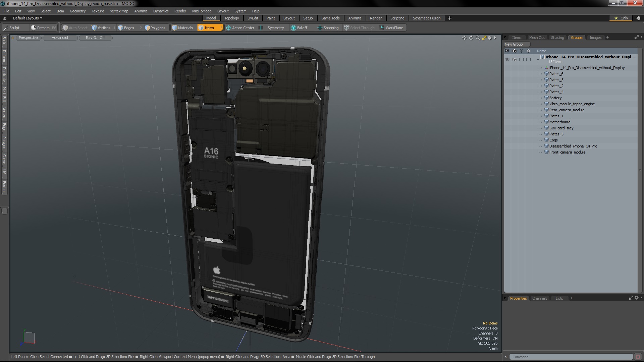The height and width of the screenshot is (362, 644).
Task: Open the Geometry menu
Action: 77,11
